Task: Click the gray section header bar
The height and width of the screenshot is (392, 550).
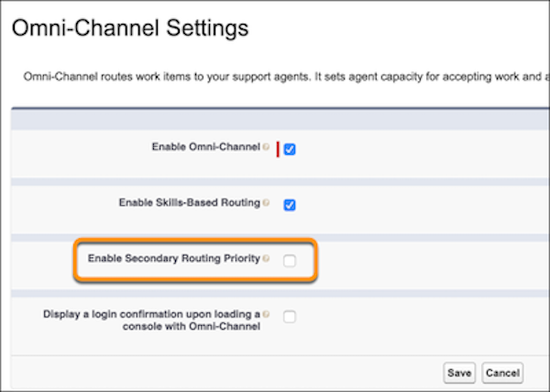Action: pyautogui.click(x=275, y=118)
